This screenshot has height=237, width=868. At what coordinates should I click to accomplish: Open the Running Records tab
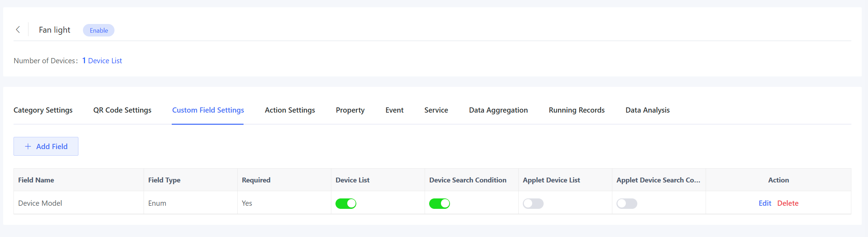click(x=577, y=110)
